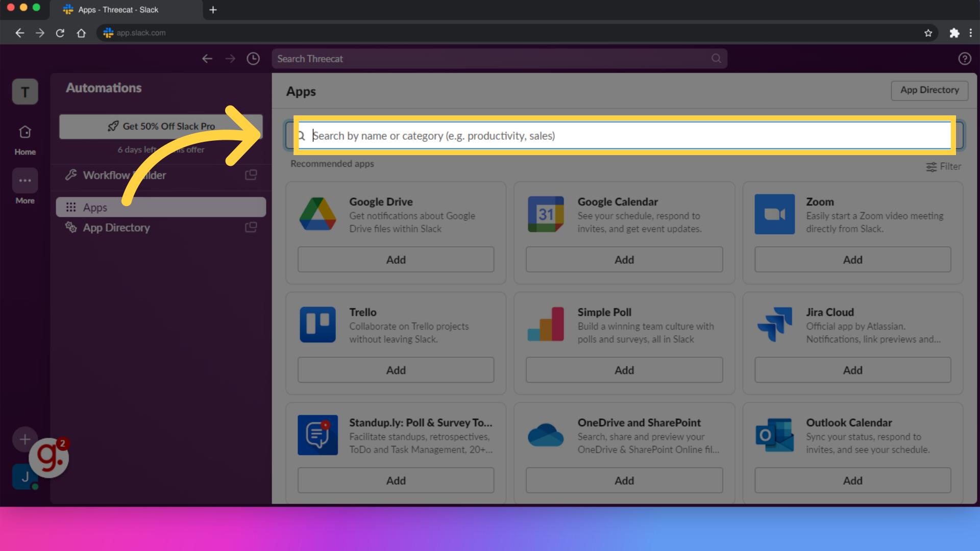Image resolution: width=980 pixels, height=551 pixels.
Task: Click the Simple Poll app icon
Action: click(545, 324)
